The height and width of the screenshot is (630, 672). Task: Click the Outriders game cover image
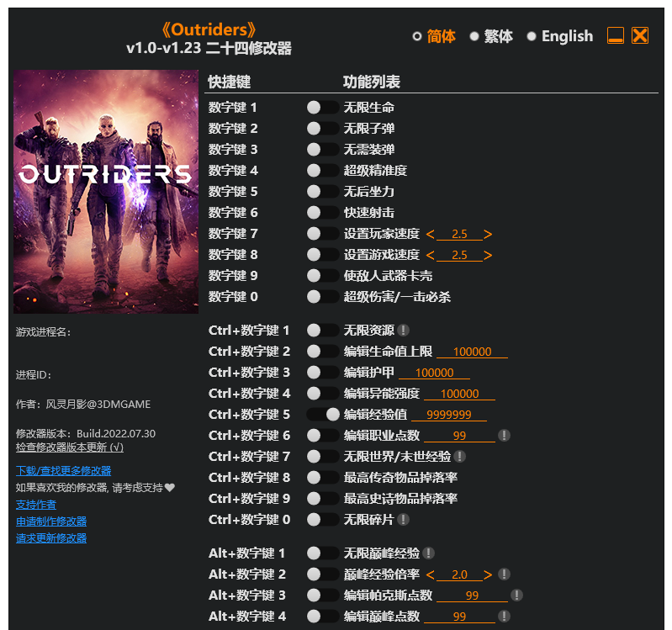pos(106,192)
